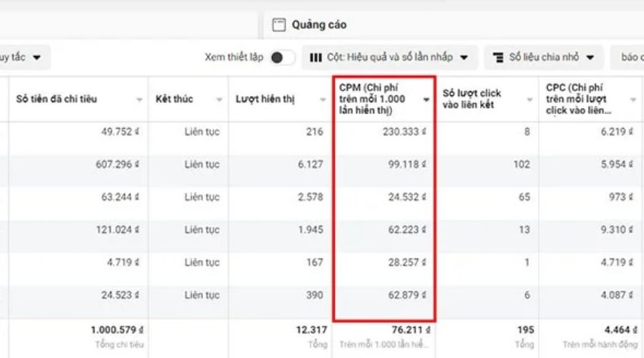Select CPM value 28.257 đ
The image size is (644, 358).
(x=407, y=262)
